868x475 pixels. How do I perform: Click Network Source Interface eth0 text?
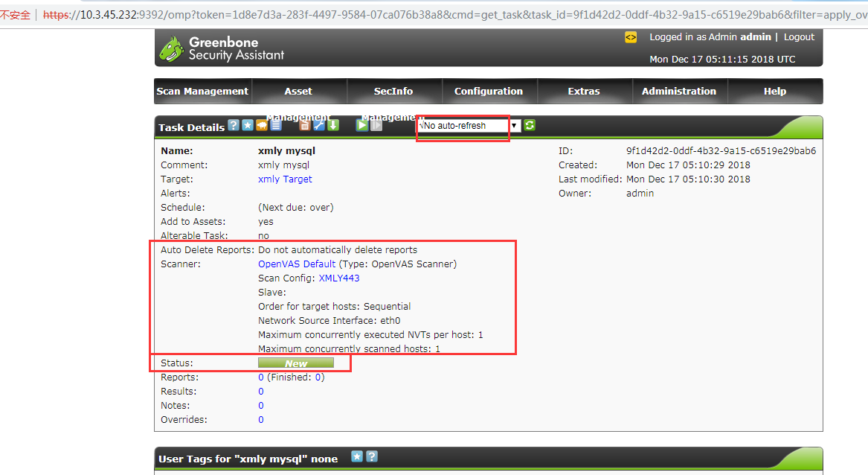click(329, 320)
